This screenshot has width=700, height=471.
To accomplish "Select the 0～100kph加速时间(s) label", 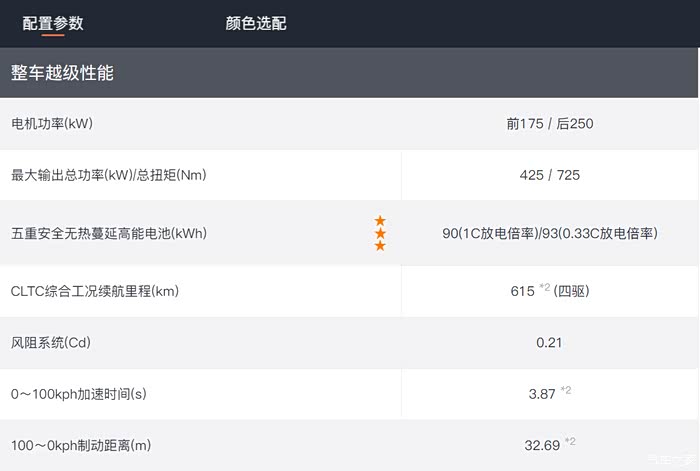I will tap(79, 394).
